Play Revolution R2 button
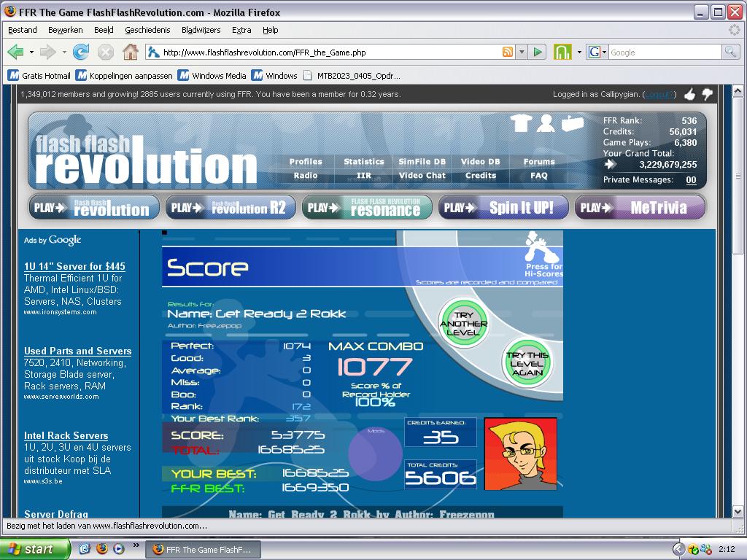Viewport: 747px width, 560px height. point(231,208)
